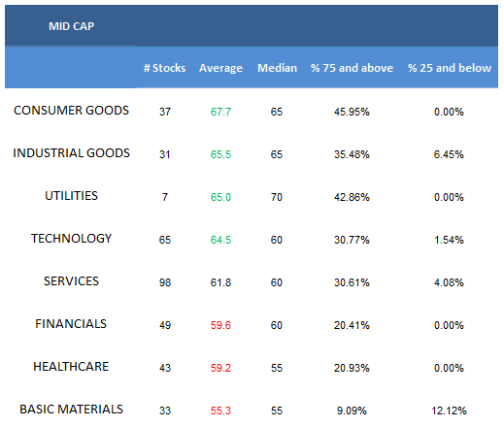The width and height of the screenshot is (504, 427).
Task: Select the SERVICES row label
Action: [71, 281]
